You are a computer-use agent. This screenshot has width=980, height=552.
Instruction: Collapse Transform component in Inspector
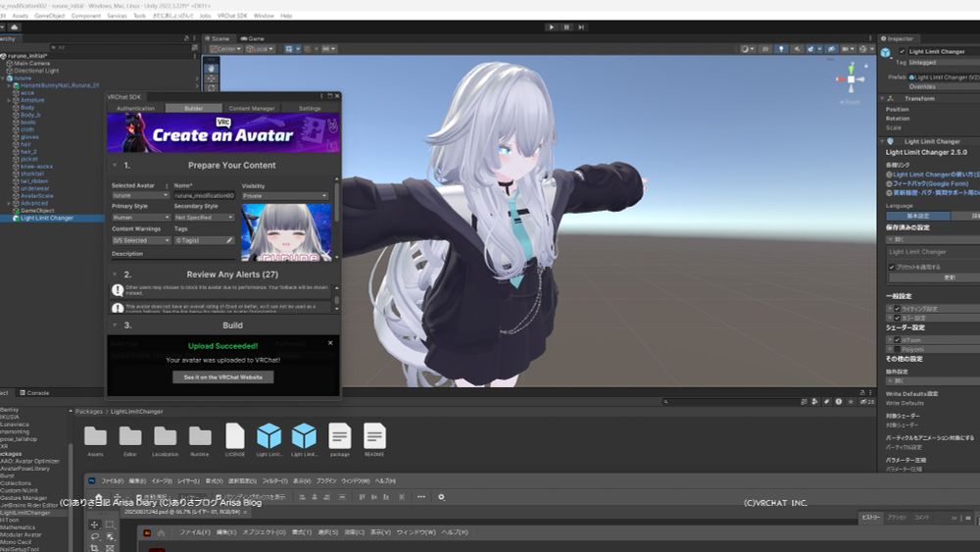pos(882,99)
